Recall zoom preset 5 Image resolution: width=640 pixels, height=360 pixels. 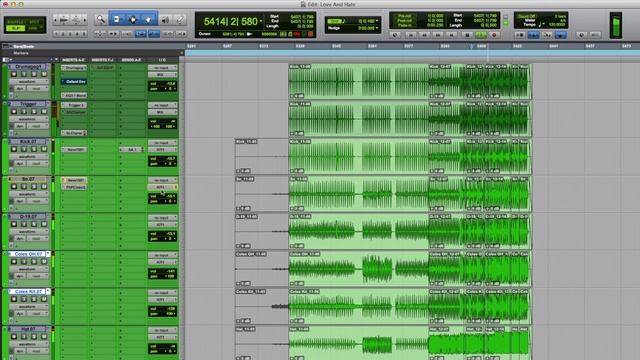tap(84, 34)
